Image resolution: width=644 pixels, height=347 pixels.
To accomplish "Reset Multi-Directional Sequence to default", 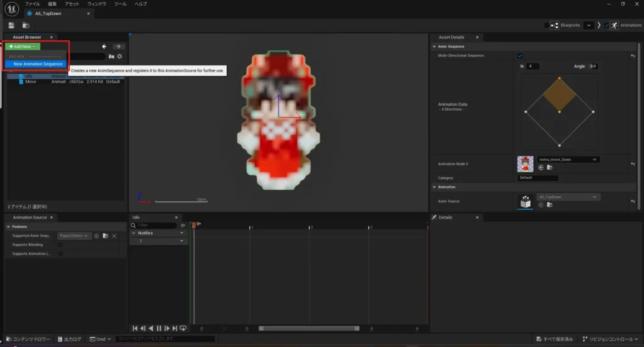I will [x=633, y=56].
